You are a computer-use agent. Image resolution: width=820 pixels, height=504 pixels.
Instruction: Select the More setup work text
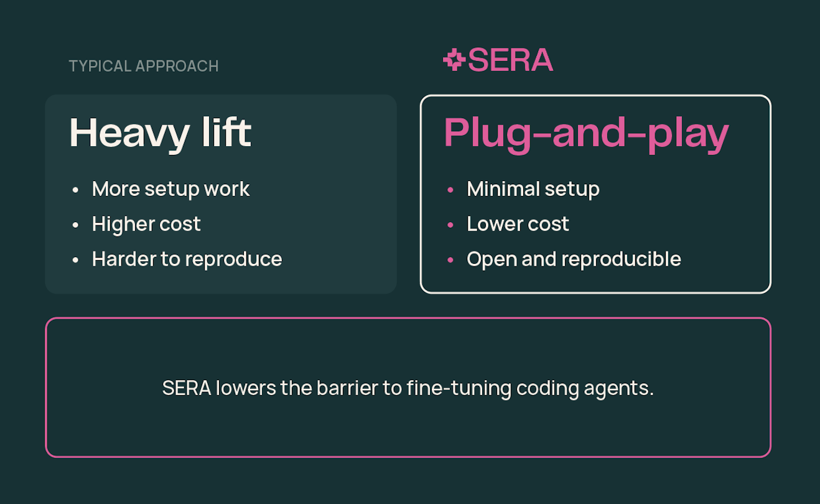coord(171,189)
